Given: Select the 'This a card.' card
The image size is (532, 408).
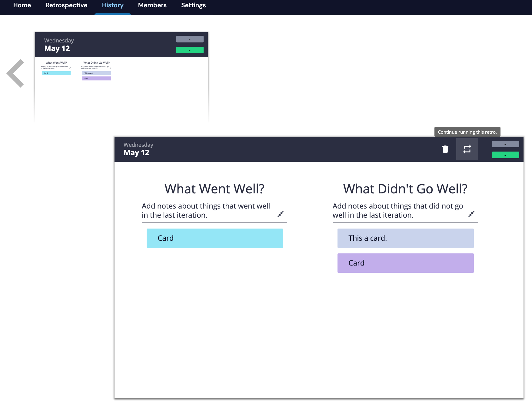Looking at the screenshot, I should click(405, 238).
